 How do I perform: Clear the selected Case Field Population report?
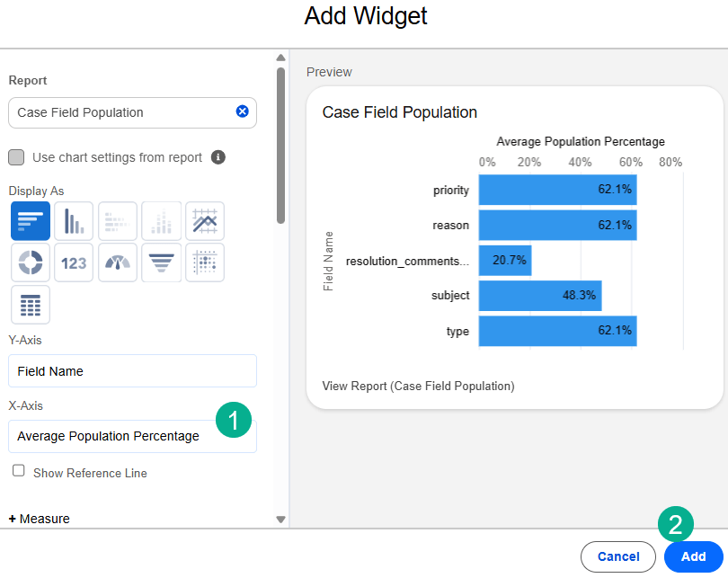[x=242, y=112]
